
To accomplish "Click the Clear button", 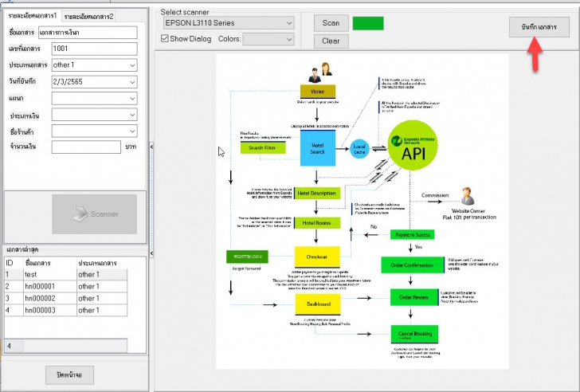I will [331, 41].
